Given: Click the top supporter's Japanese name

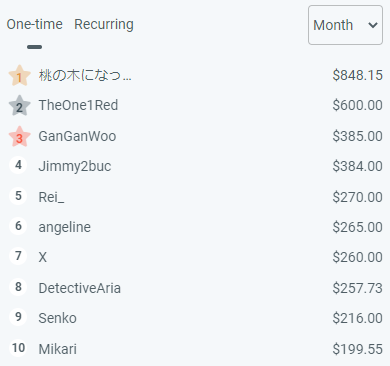Looking at the screenshot, I should tap(85, 75).
